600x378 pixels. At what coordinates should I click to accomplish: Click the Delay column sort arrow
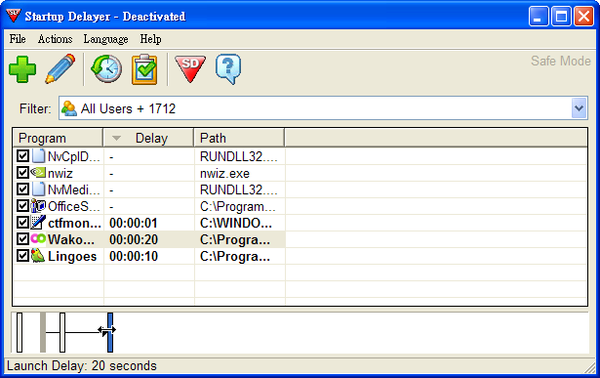pyautogui.click(x=116, y=138)
